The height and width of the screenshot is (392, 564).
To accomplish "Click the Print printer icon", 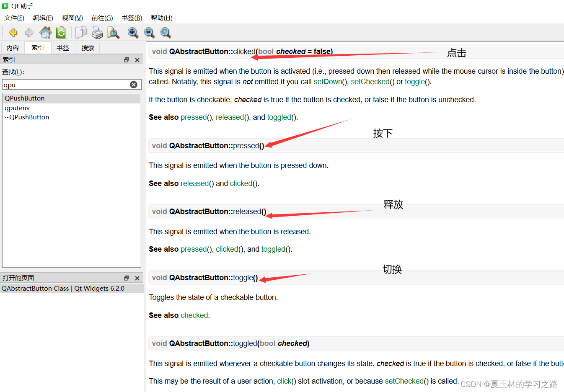I will point(97,33).
